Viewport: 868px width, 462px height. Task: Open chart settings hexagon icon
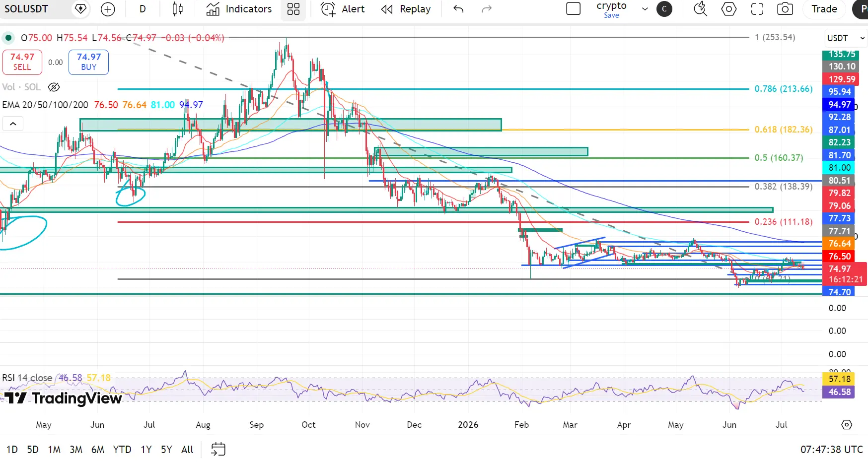(729, 9)
